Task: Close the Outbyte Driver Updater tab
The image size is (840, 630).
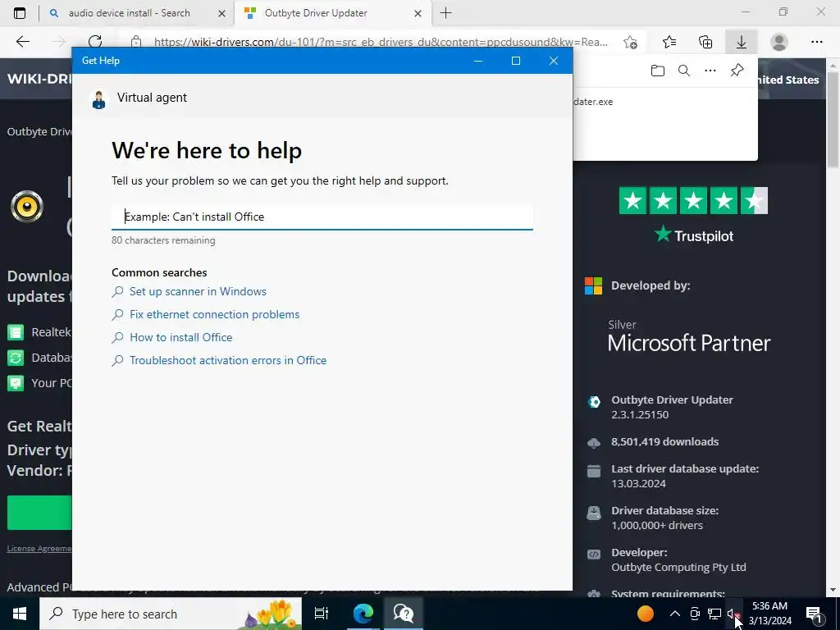Action: click(x=418, y=13)
